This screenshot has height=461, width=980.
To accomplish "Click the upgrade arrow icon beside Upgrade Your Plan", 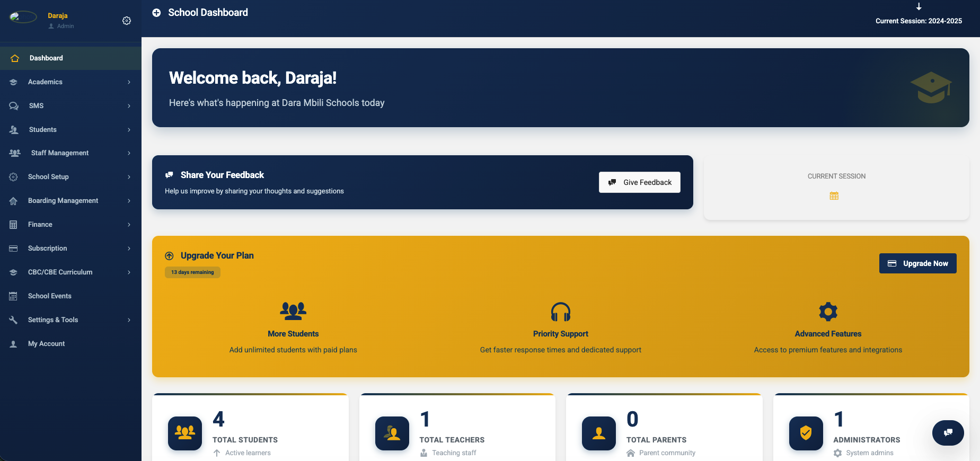I will tap(169, 256).
